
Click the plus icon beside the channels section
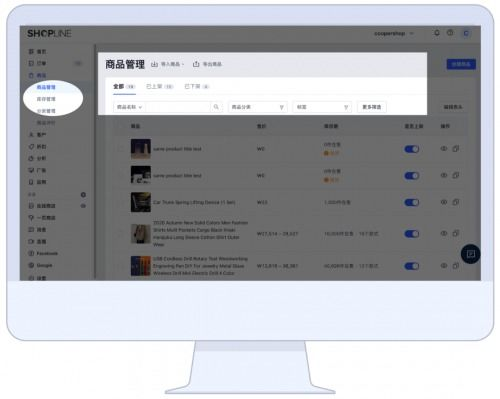tap(83, 194)
